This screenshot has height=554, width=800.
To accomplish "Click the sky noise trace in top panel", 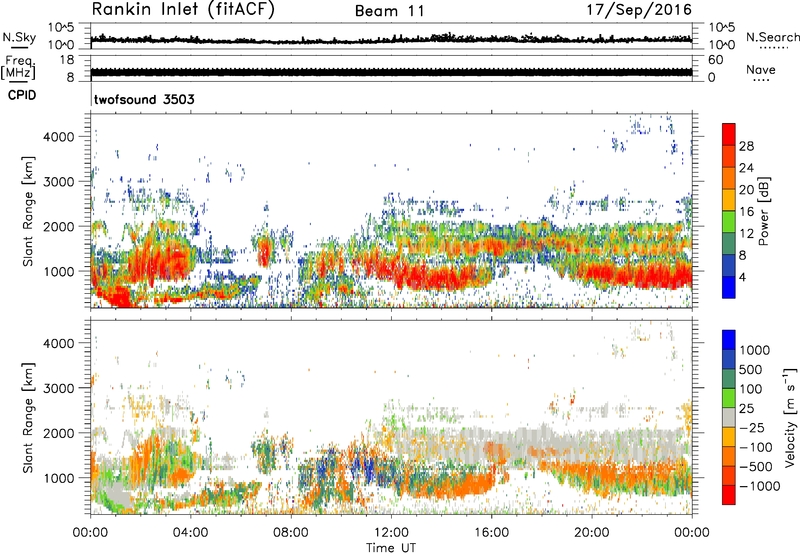I will point(391,39).
